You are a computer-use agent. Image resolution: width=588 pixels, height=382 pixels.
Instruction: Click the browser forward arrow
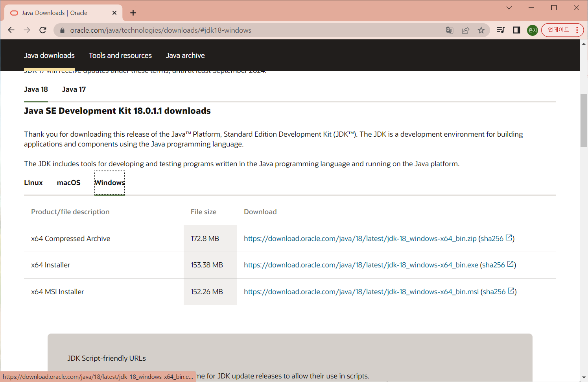click(27, 30)
